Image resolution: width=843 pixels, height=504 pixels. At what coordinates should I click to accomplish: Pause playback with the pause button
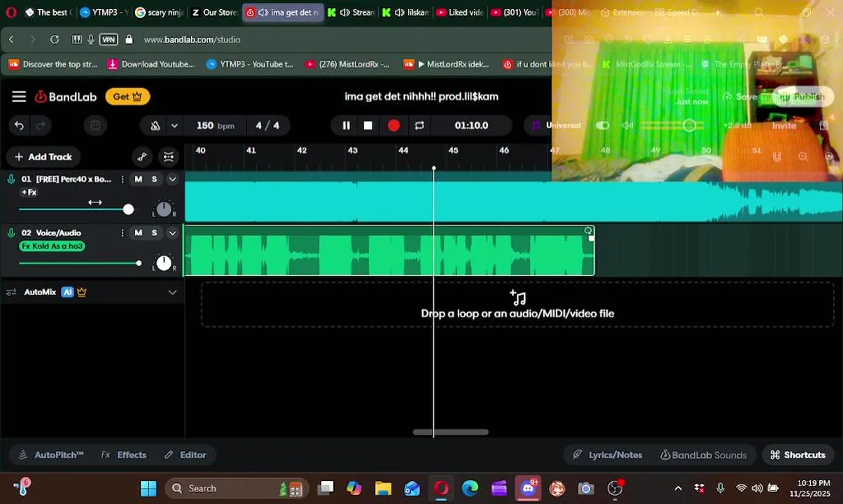[346, 125]
